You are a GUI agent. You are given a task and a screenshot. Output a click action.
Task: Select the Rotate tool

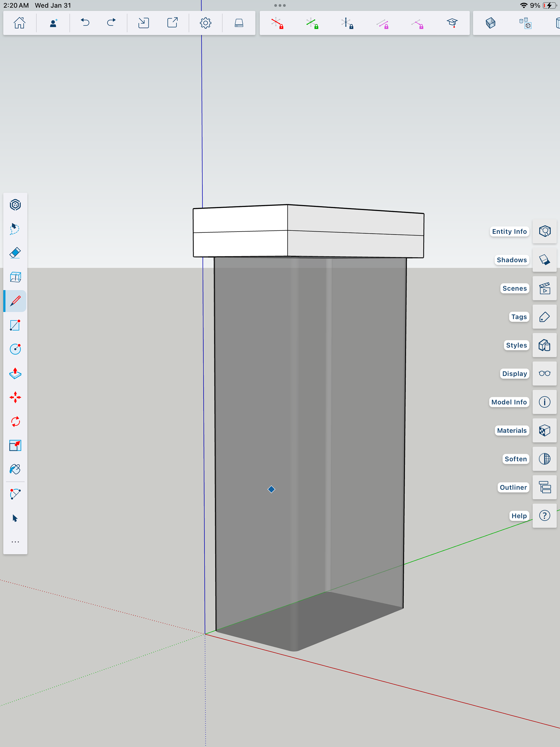coord(15,421)
